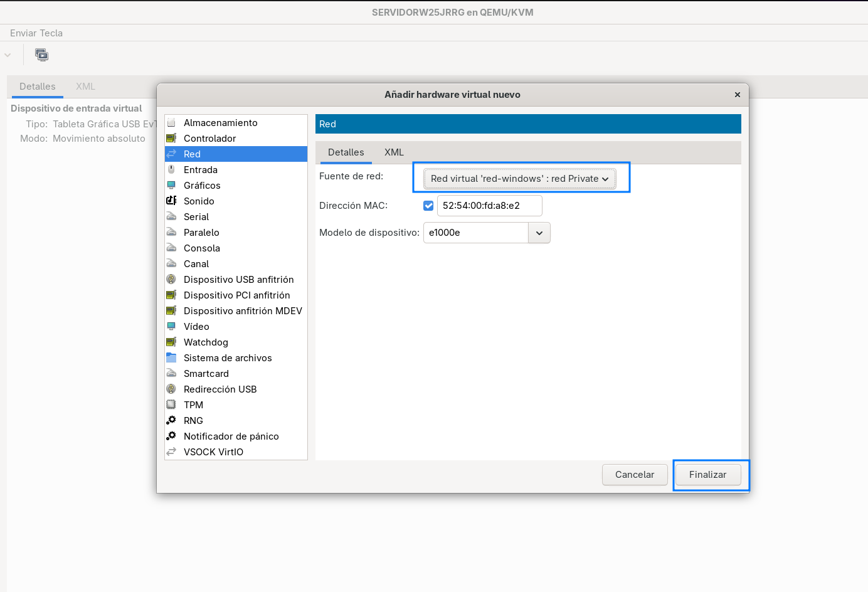The width and height of the screenshot is (868, 592).
Task: Click the Dispositivo PCI anfitrión icon
Action: pos(171,295)
